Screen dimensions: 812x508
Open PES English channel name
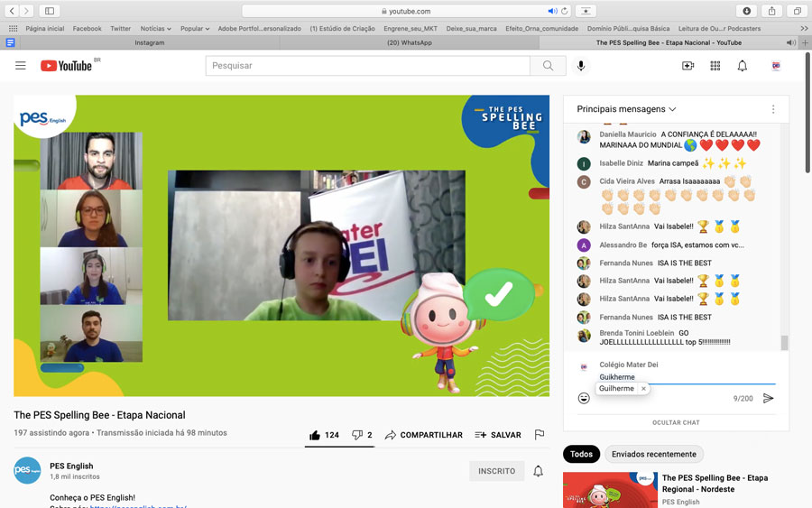(x=71, y=466)
